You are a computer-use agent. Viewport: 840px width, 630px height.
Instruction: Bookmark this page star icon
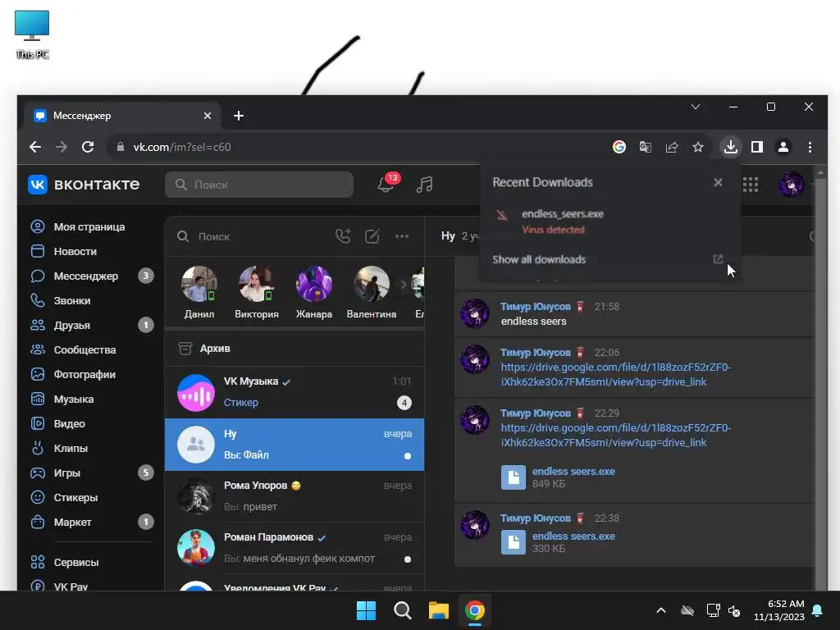pos(697,147)
